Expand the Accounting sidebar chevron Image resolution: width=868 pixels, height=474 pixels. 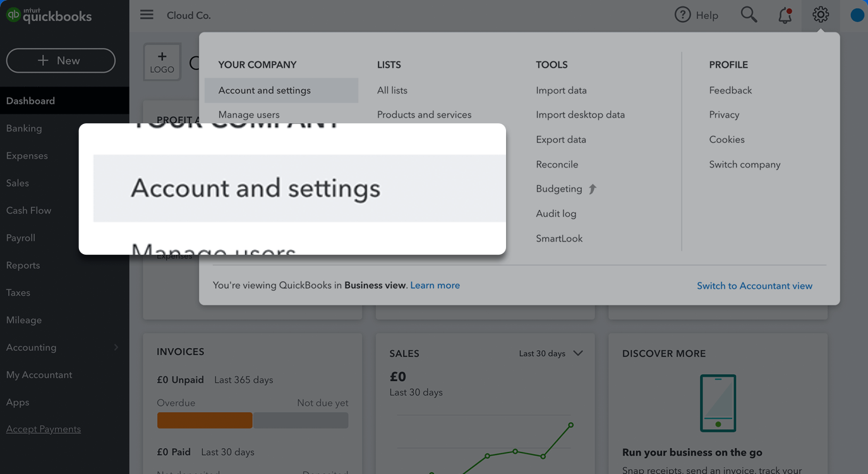[116, 348]
